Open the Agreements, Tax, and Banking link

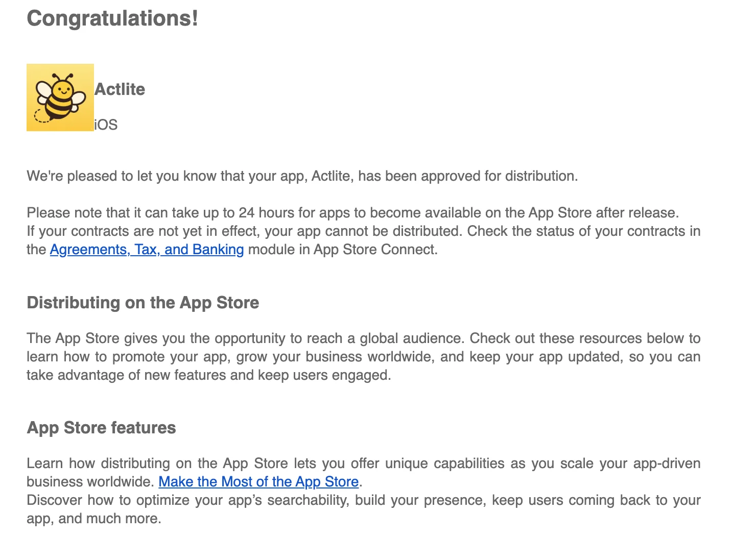[x=147, y=250]
